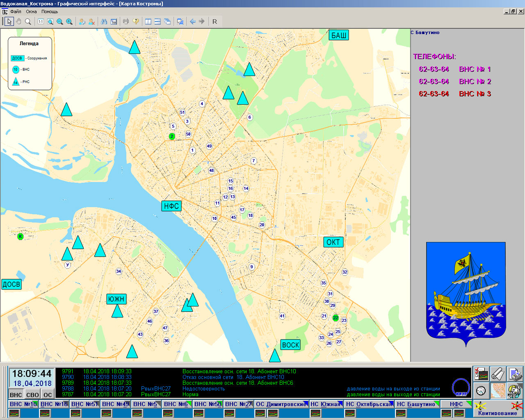Tile windows horizontally
The height and width of the screenshot is (420, 525).
tap(157, 21)
